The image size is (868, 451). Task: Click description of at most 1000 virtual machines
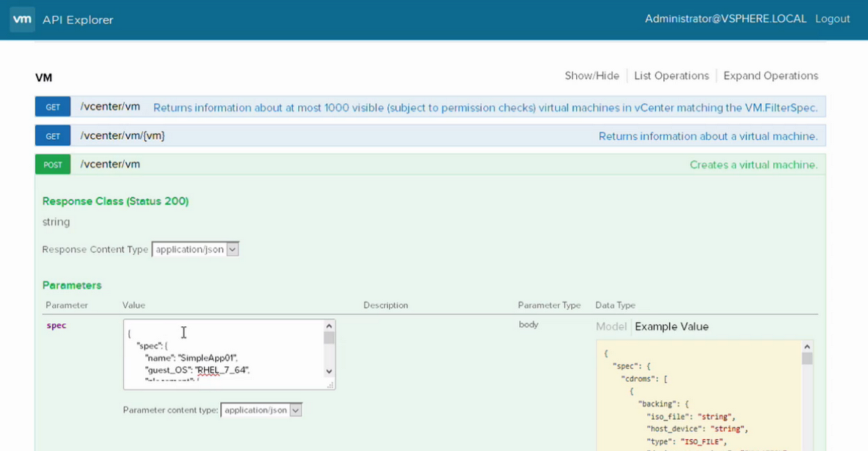click(x=485, y=108)
